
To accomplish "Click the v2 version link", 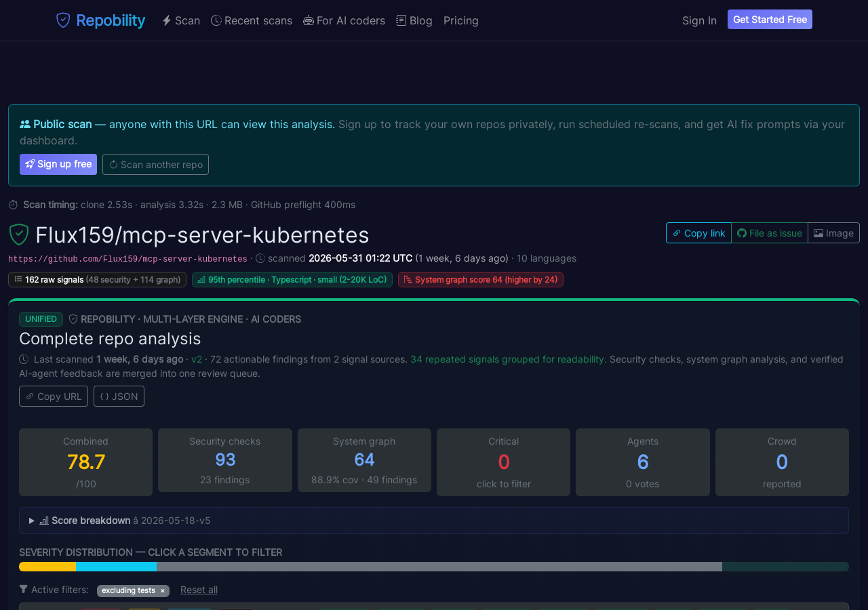I will click(197, 359).
